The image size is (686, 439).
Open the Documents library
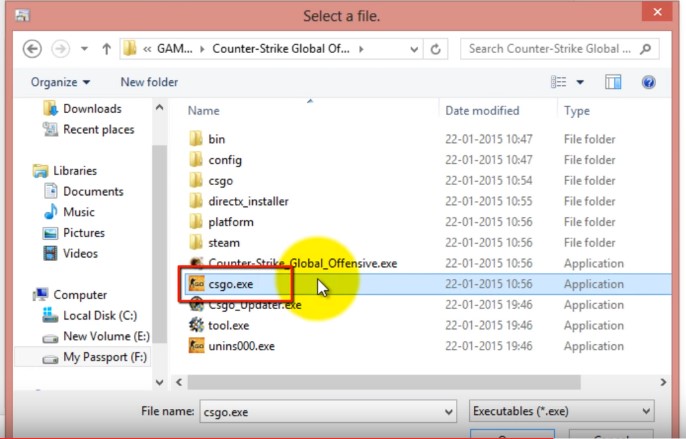[x=84, y=191]
